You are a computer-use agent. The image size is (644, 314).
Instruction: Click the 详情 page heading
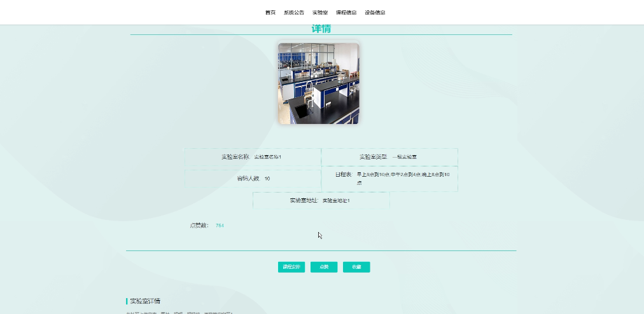(x=321, y=29)
